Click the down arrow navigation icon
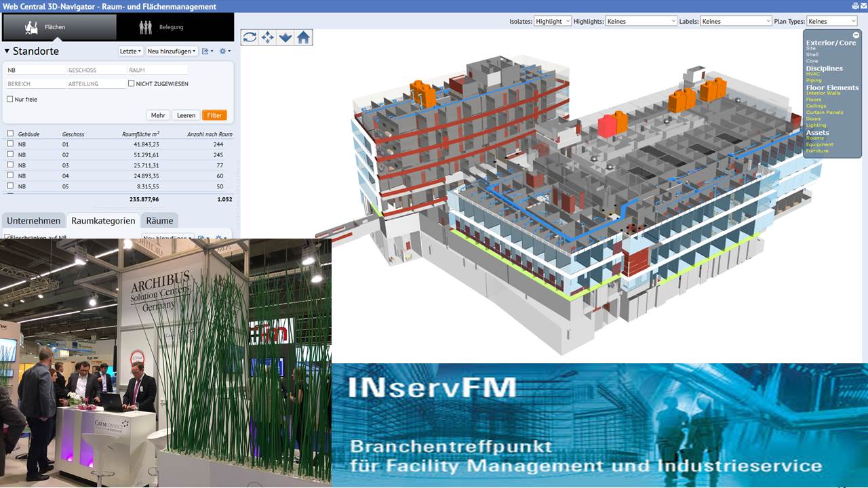Image resolution: width=868 pixels, height=488 pixels. 285,37
